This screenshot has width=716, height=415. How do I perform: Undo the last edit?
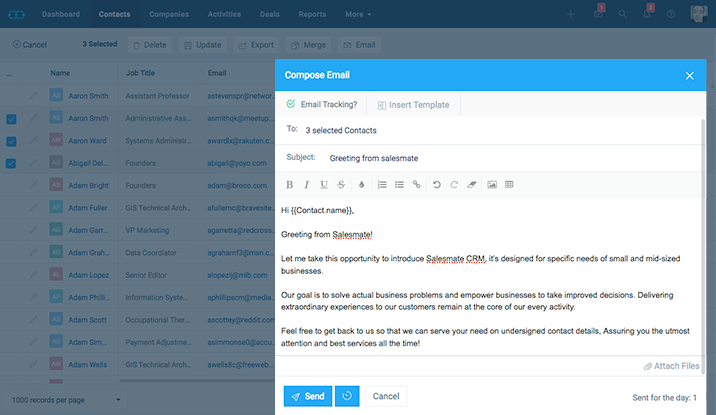pos(437,184)
